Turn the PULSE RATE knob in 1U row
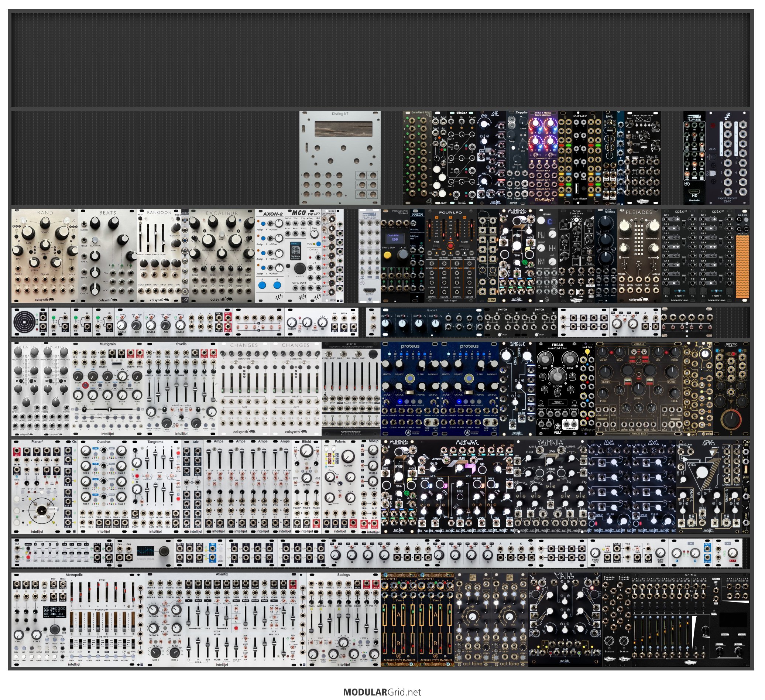Viewport: 765px width, 700px height. (596, 553)
